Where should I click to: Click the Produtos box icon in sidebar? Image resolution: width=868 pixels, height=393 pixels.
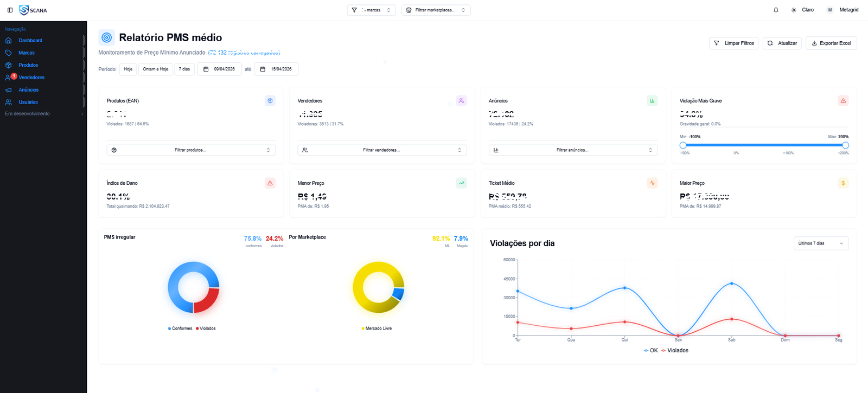[8, 65]
